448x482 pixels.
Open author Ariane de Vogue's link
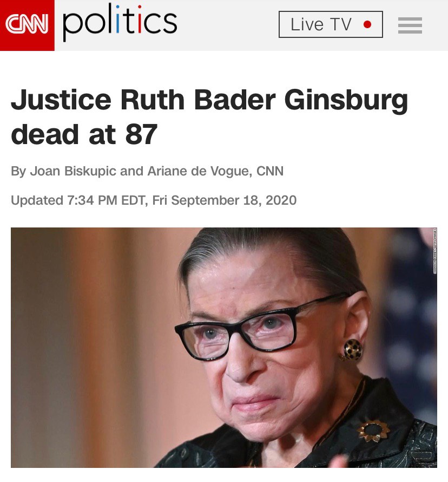pos(200,171)
